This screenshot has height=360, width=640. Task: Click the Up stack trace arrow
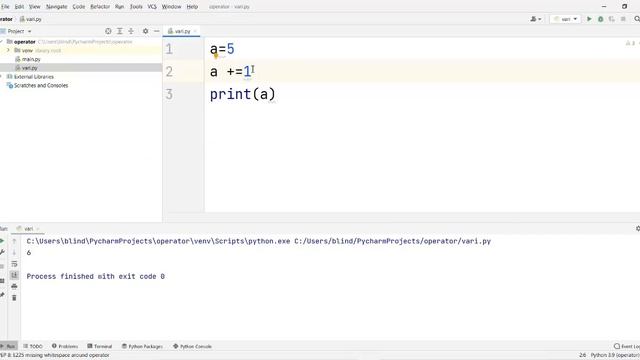coord(14,241)
